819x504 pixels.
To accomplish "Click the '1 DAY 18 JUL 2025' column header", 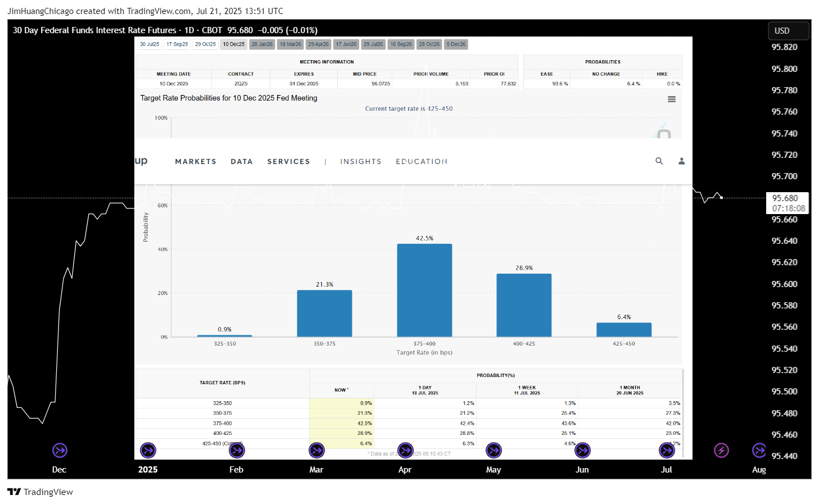I will (425, 391).
